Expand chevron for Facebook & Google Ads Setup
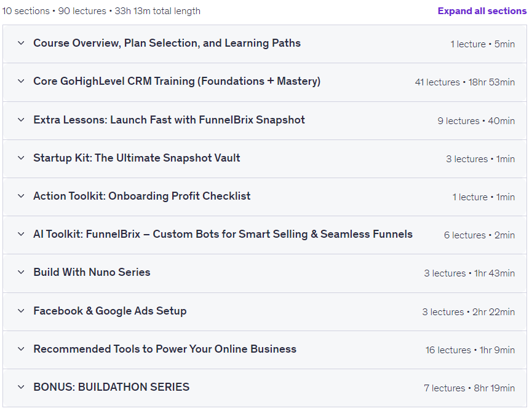 [21, 311]
